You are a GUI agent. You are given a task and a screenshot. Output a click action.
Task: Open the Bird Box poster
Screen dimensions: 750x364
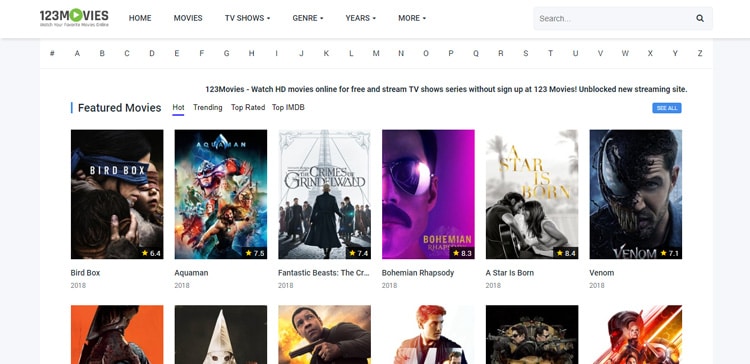[x=117, y=194]
